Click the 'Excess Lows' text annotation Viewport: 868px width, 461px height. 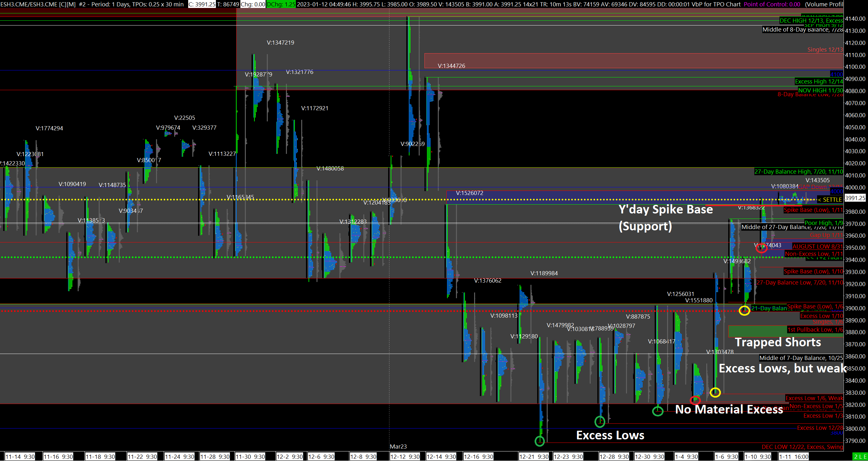click(610, 436)
